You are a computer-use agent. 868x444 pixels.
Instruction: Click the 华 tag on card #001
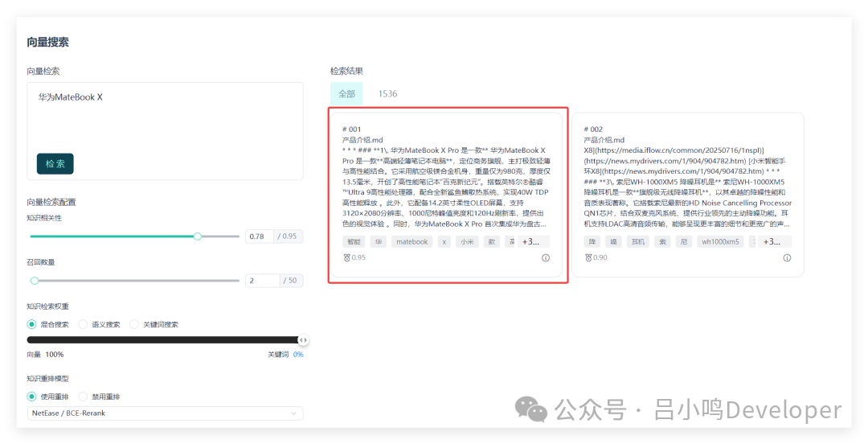[379, 241]
